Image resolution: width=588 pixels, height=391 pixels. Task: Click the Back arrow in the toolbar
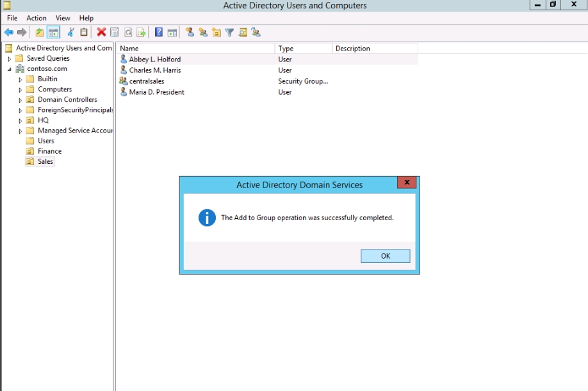pyautogui.click(x=8, y=33)
